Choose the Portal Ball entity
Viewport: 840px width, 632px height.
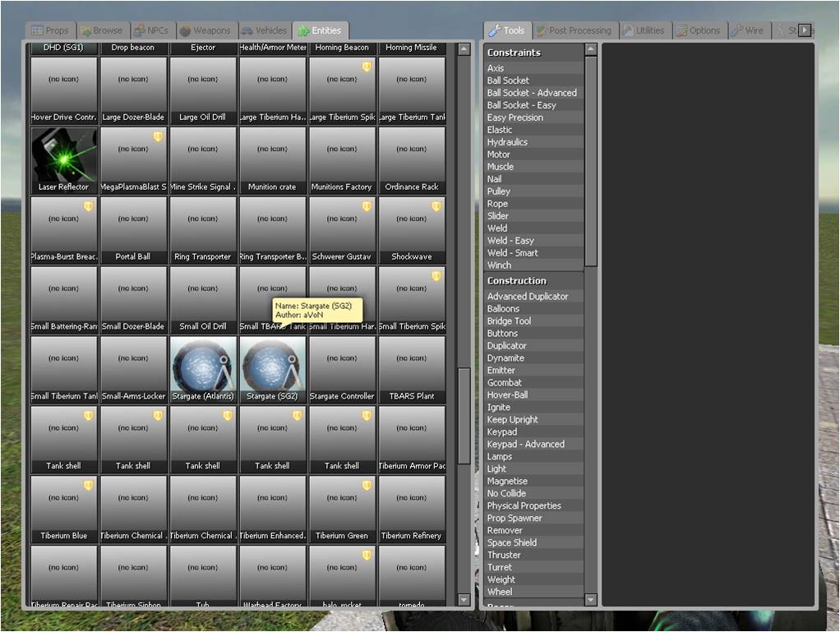coord(133,230)
